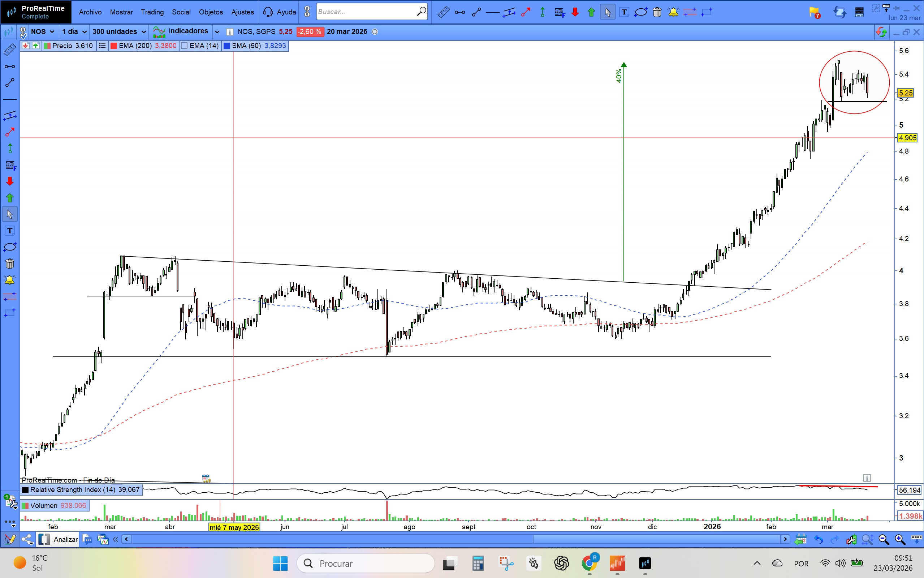
Task: Click the Indicadores button
Action: point(180,31)
